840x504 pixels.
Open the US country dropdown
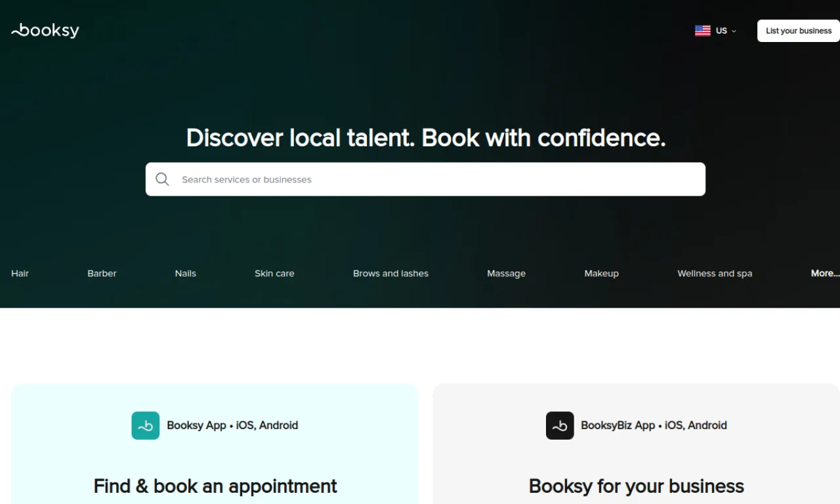click(x=716, y=31)
